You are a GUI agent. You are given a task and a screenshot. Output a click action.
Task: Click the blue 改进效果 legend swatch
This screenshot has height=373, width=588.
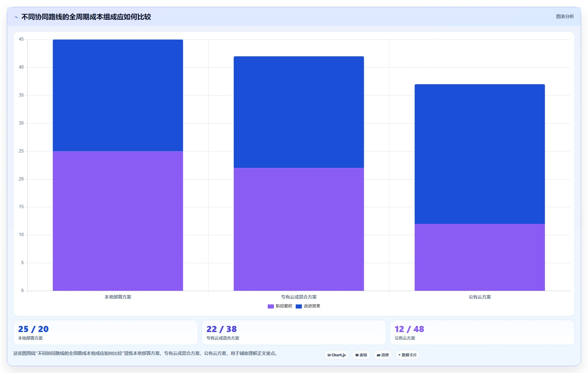tap(299, 306)
